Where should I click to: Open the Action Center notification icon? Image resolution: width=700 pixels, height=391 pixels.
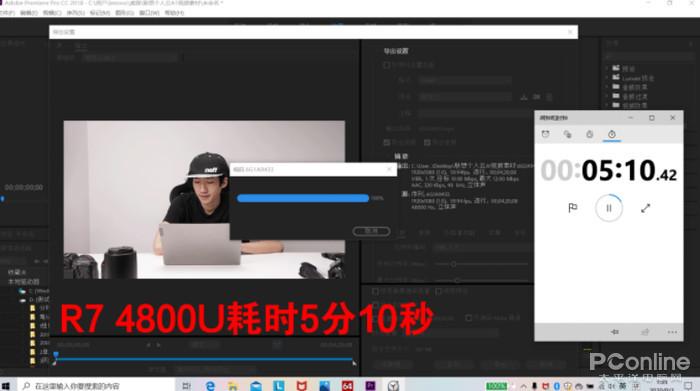[x=688, y=385]
